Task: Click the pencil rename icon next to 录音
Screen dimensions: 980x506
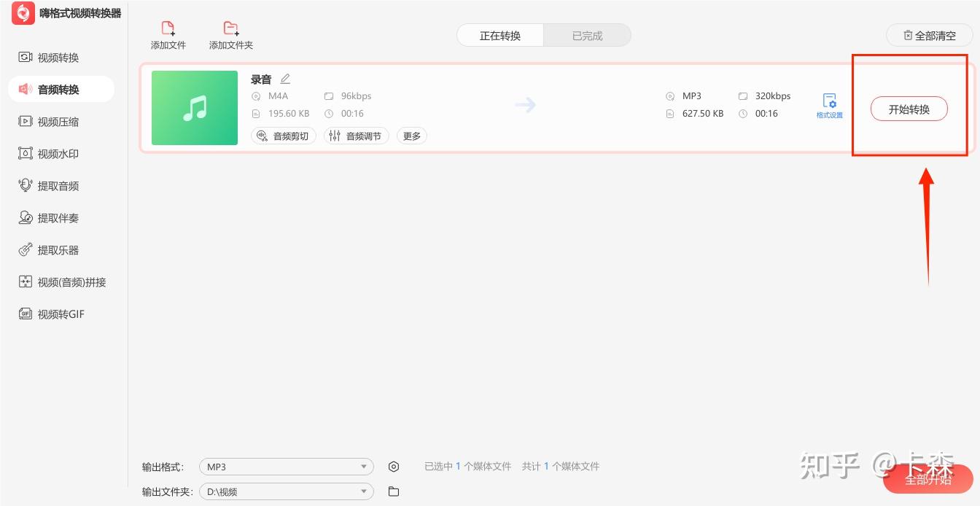Action: (285, 79)
